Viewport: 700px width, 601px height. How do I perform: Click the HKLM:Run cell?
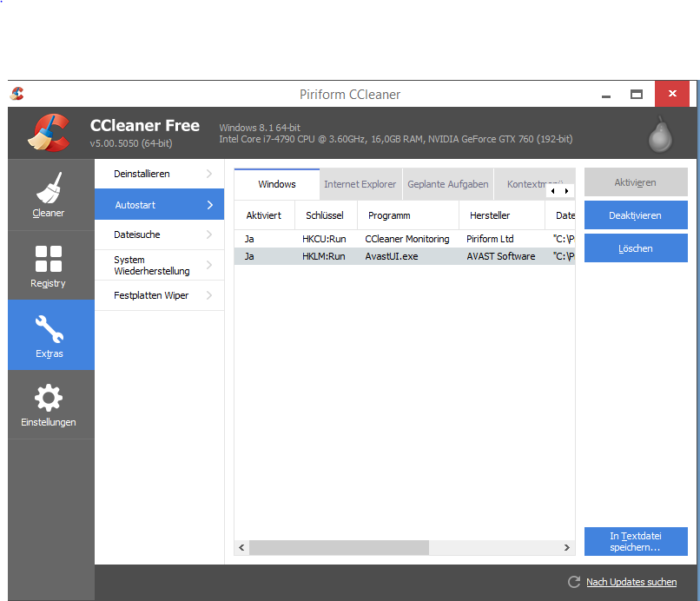tap(324, 256)
